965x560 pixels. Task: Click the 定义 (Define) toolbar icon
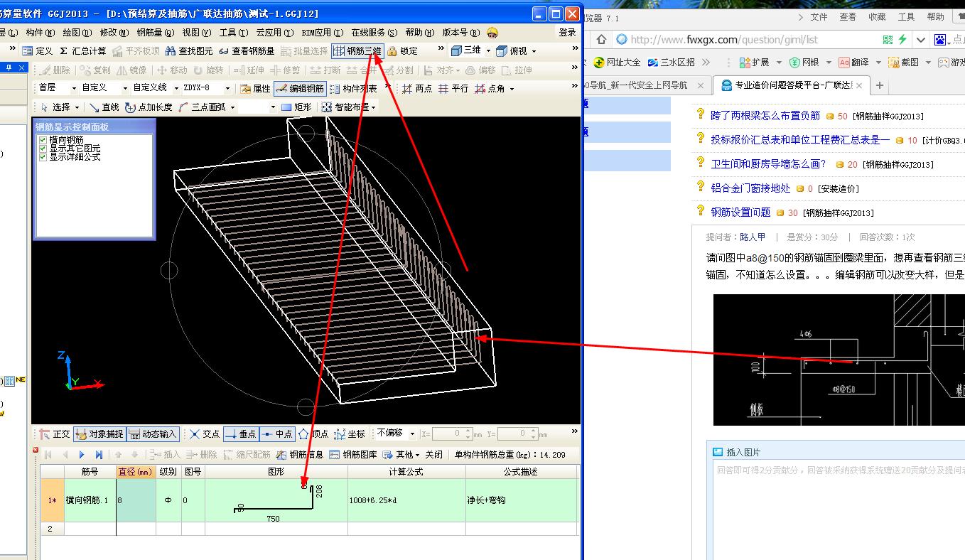[38, 51]
